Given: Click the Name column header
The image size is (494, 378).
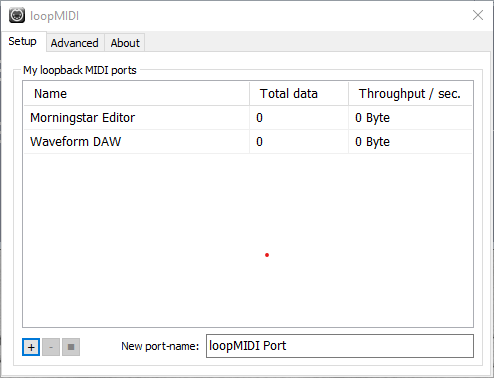Looking at the screenshot, I should pyautogui.click(x=136, y=94).
